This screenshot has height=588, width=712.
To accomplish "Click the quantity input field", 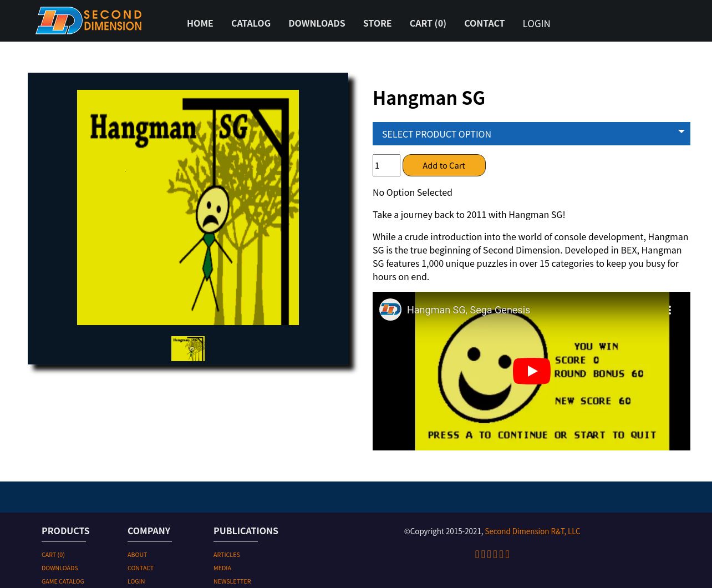I will tap(386, 165).
